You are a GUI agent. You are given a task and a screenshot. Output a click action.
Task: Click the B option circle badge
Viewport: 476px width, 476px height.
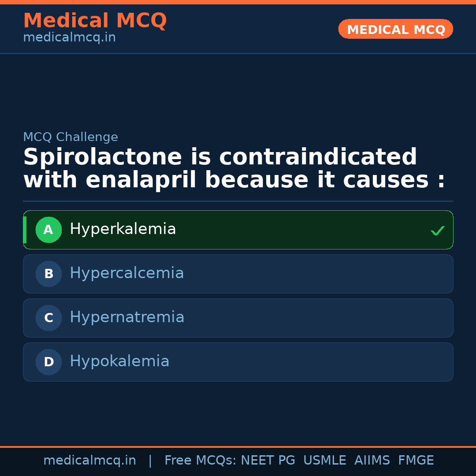[x=48, y=274]
